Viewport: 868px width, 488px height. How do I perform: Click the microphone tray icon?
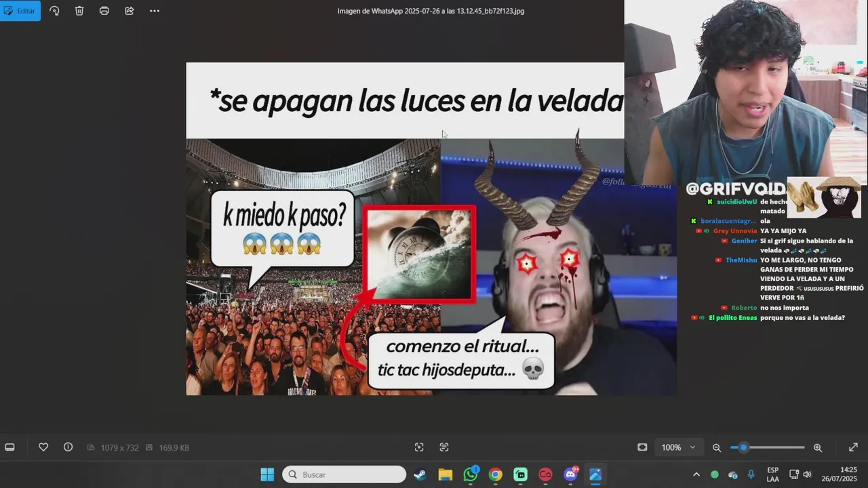[x=751, y=474]
